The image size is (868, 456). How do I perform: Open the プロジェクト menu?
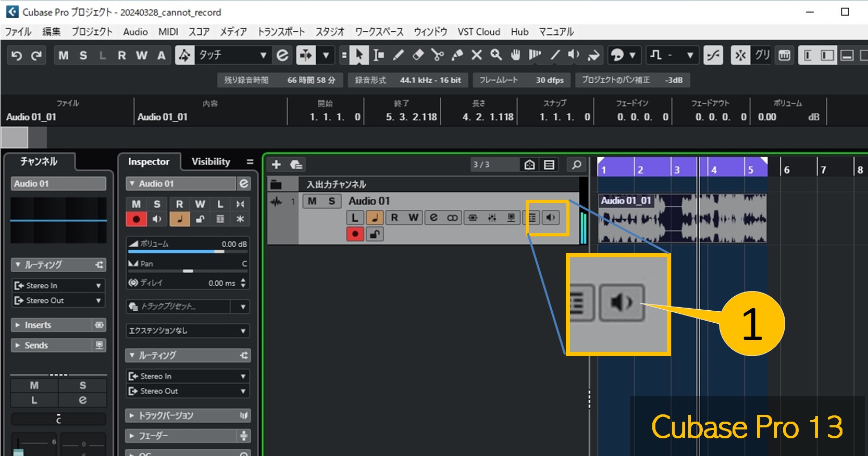(92, 32)
